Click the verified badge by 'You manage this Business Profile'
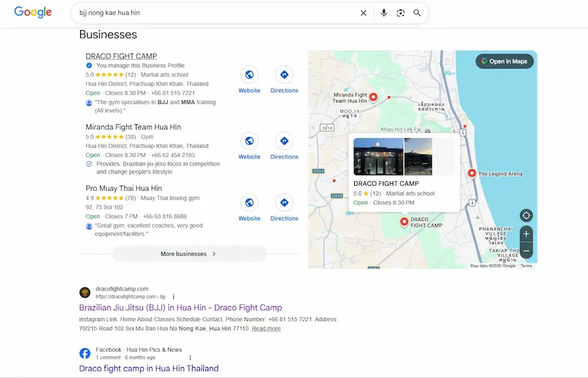The image size is (588, 378). pos(89,65)
